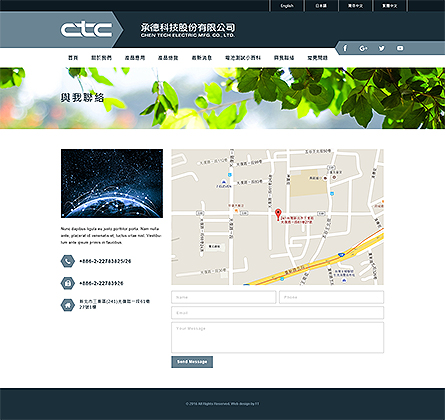445x420 pixels.
Task: Open the 產品總覽 menu item
Action: 168,58
